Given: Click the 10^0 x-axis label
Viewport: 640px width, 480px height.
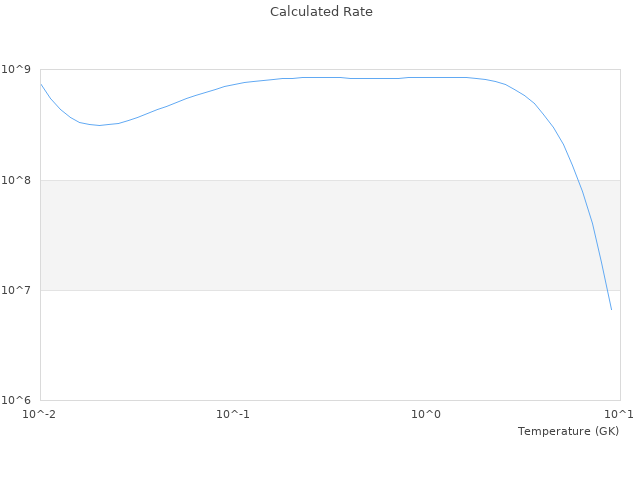Looking at the screenshot, I should pos(427,414).
